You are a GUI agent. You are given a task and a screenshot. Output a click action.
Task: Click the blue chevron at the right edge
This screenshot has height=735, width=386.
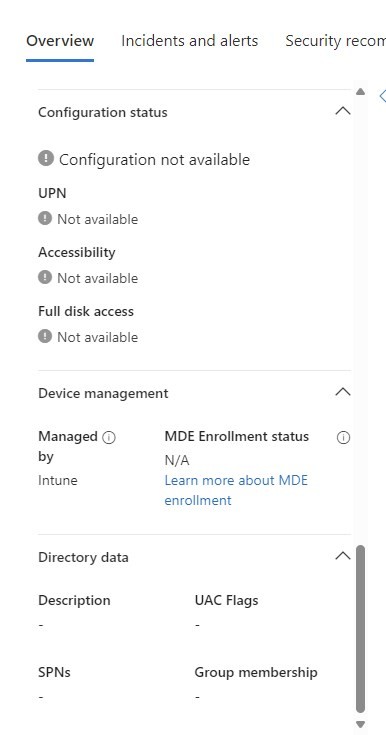pyautogui.click(x=382, y=96)
